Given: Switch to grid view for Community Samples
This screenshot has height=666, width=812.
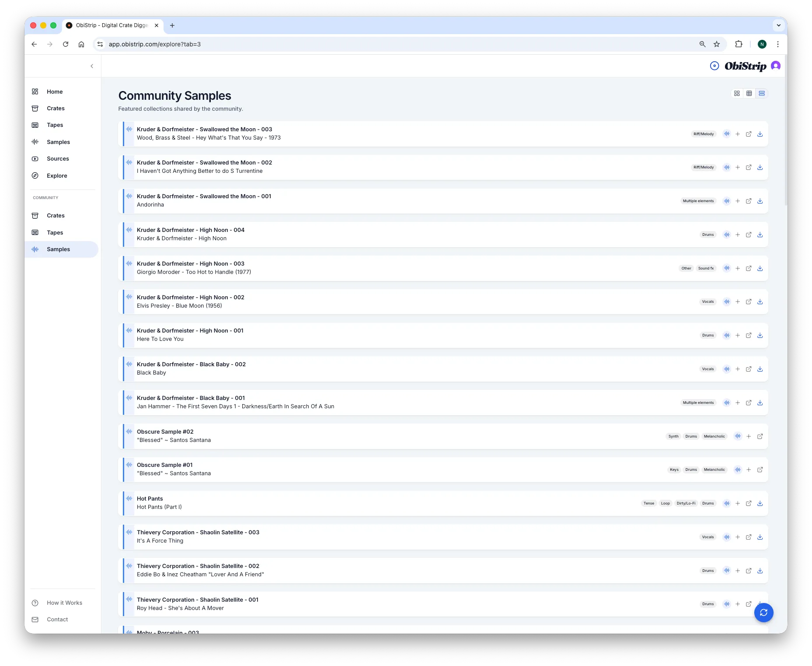Looking at the screenshot, I should 738,93.
